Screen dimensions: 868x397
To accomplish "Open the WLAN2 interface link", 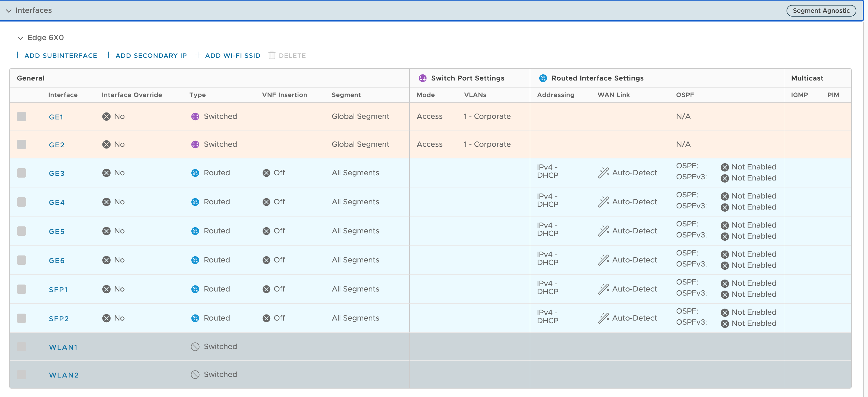I will (x=64, y=375).
